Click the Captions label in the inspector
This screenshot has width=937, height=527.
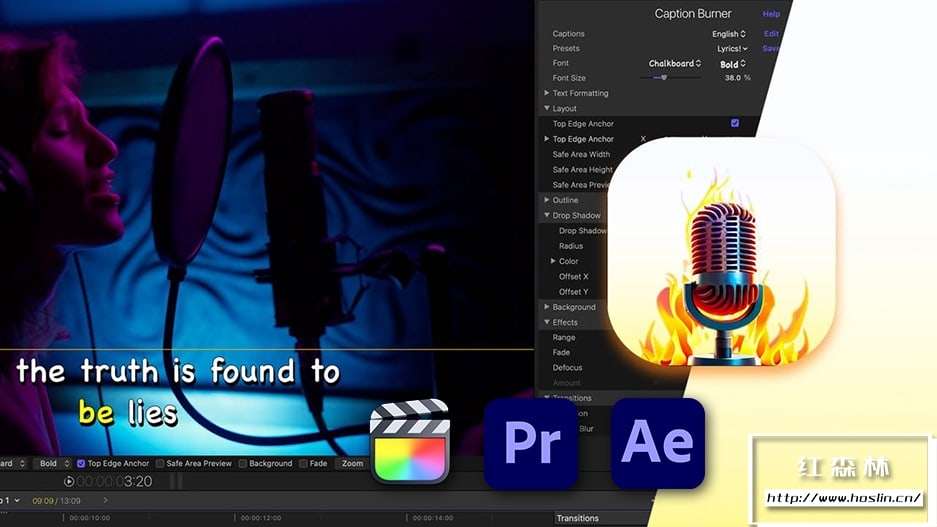click(x=568, y=34)
